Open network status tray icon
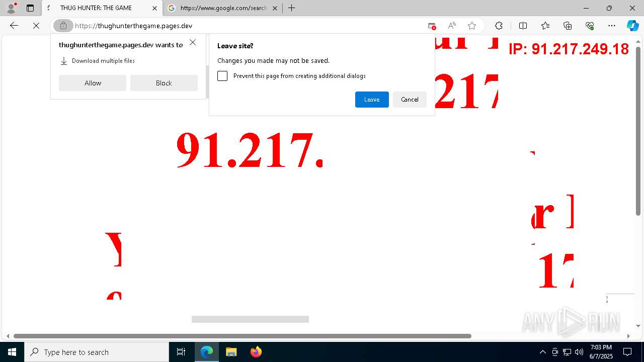The width and height of the screenshot is (644, 362). (567, 352)
